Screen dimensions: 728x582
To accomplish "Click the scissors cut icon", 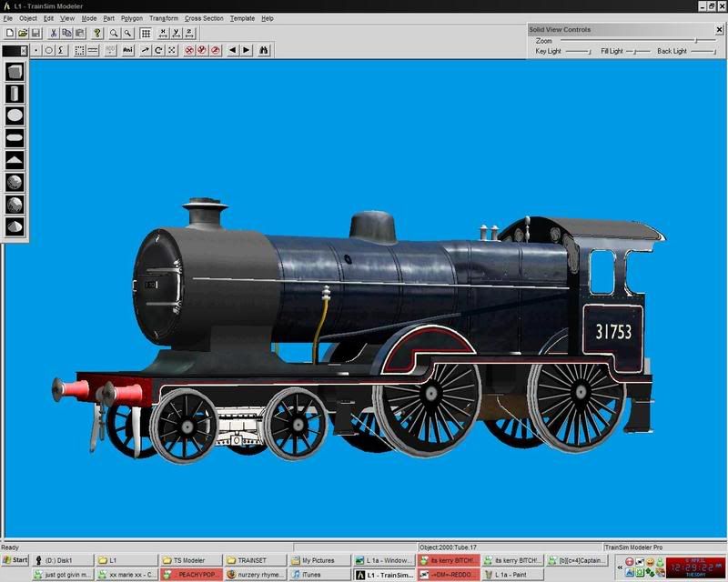I will click(54, 34).
